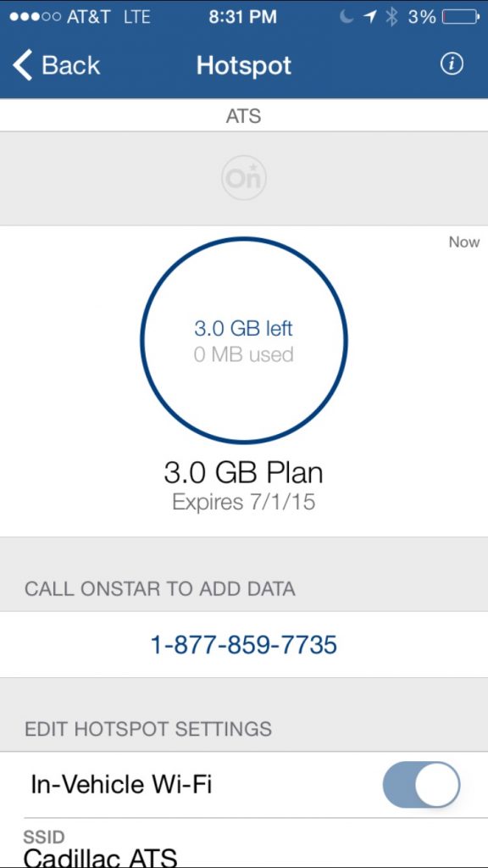Tap the battery icon in status bar
The image size is (488, 868).
pyautogui.click(x=460, y=17)
